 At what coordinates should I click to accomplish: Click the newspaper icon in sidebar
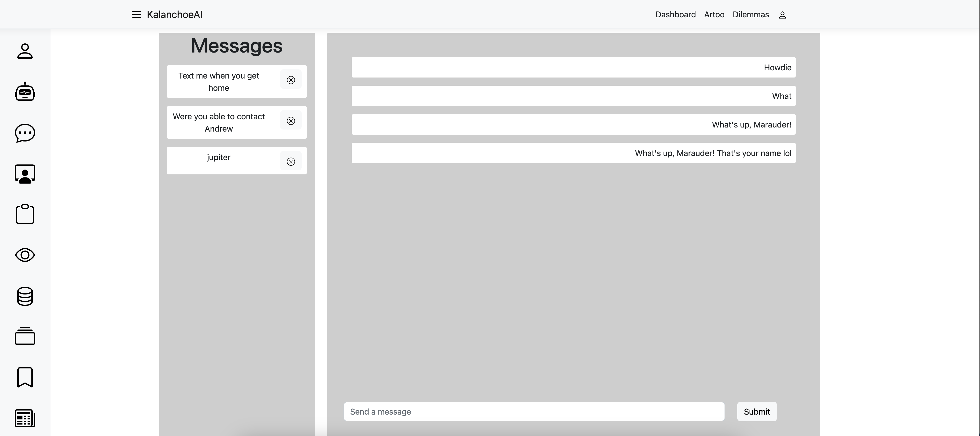pos(25,418)
